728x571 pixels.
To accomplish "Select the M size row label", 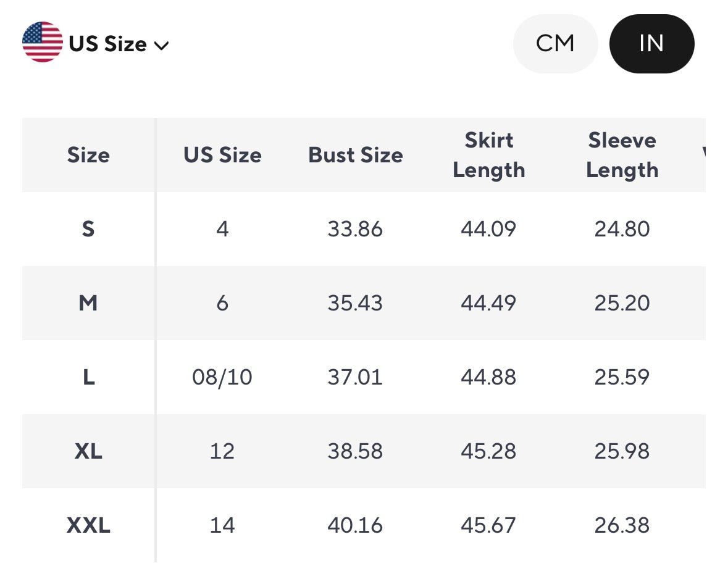I will 88,303.
